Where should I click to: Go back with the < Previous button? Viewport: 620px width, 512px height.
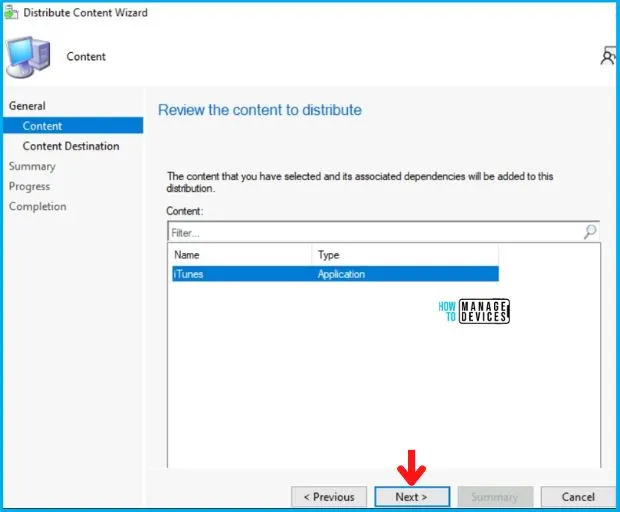(329, 497)
